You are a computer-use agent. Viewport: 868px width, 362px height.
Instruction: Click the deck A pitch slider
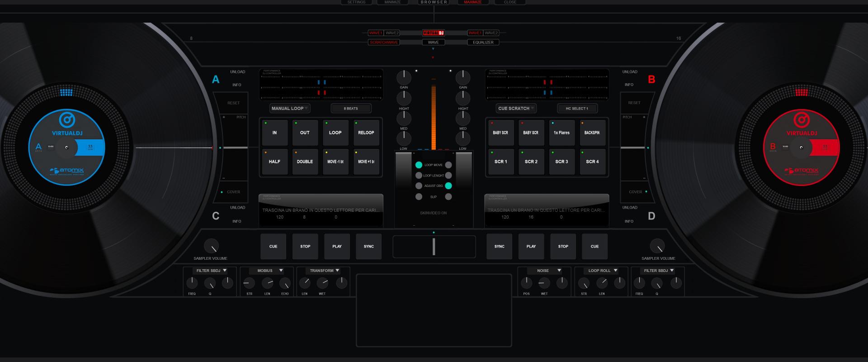point(235,148)
